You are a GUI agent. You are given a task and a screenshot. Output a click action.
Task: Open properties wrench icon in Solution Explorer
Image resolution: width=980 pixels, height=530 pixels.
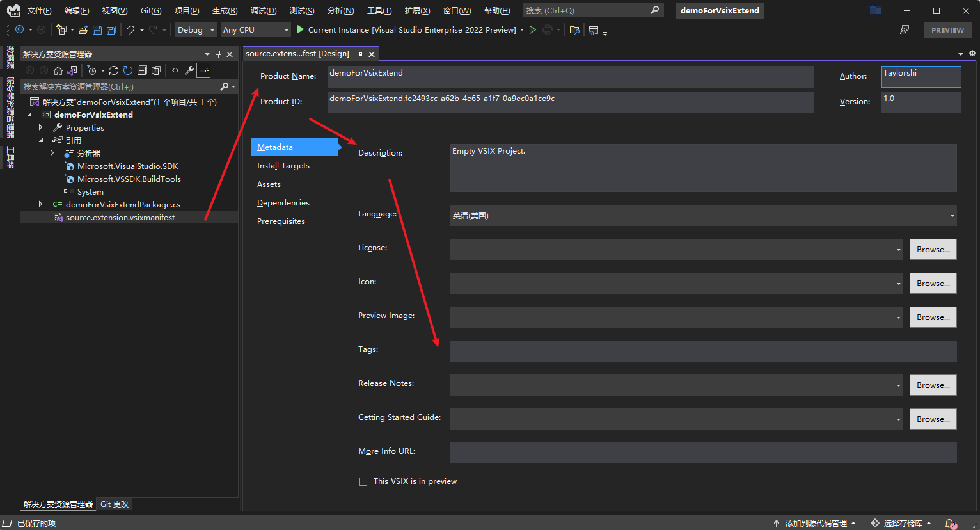[189, 70]
